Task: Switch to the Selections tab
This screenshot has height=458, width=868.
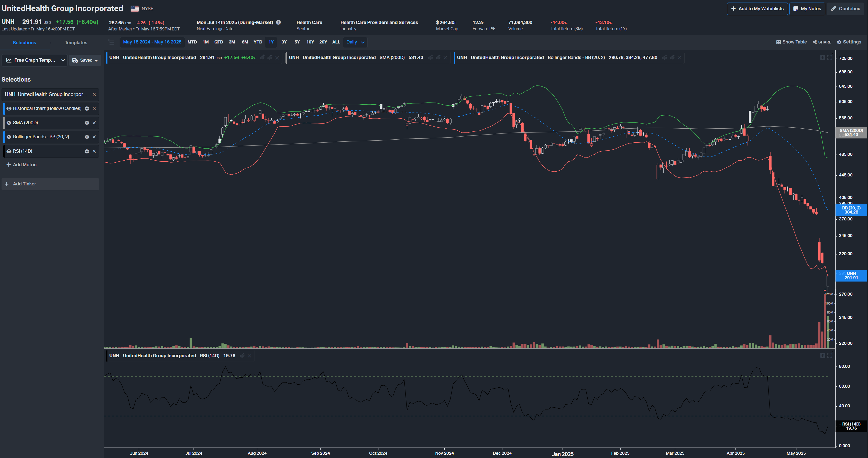Action: click(24, 43)
